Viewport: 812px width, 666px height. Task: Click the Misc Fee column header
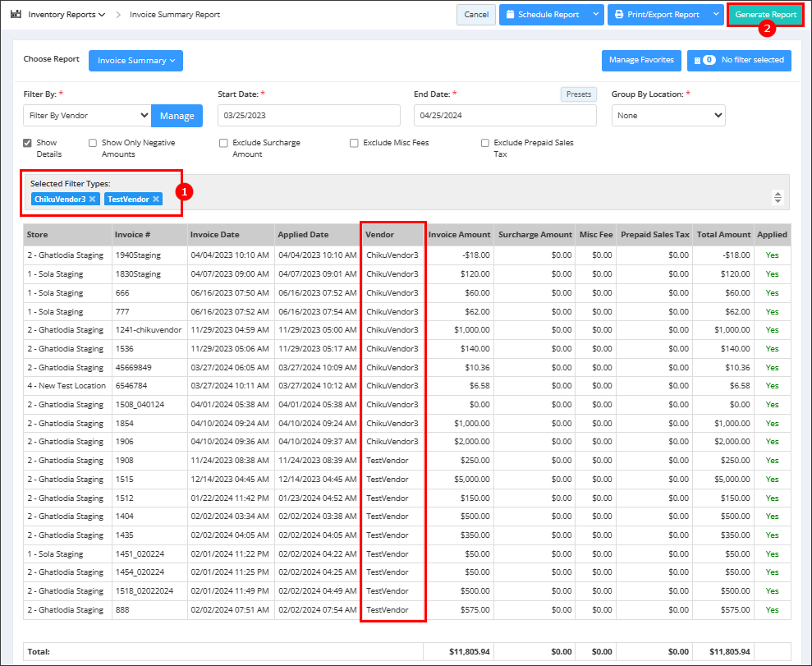coord(596,235)
